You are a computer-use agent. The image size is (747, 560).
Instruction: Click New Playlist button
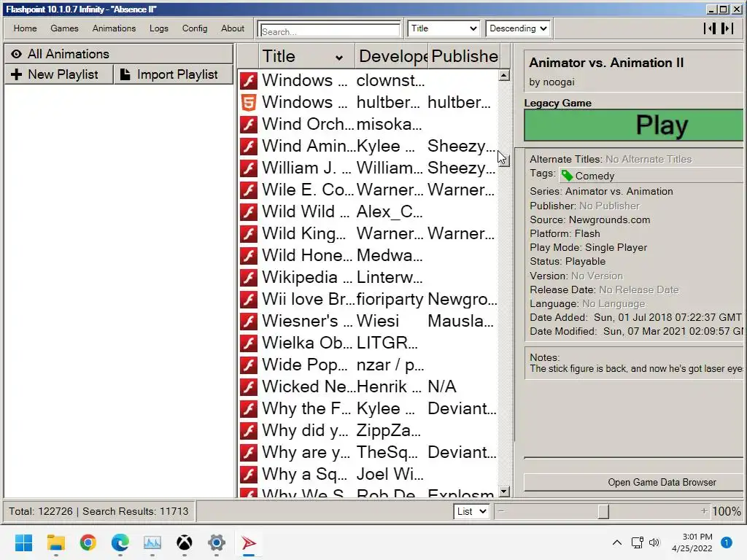[x=59, y=75]
